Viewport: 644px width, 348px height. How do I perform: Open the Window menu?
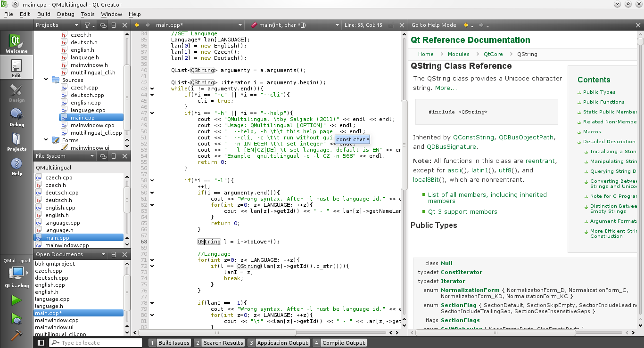pyautogui.click(x=112, y=14)
